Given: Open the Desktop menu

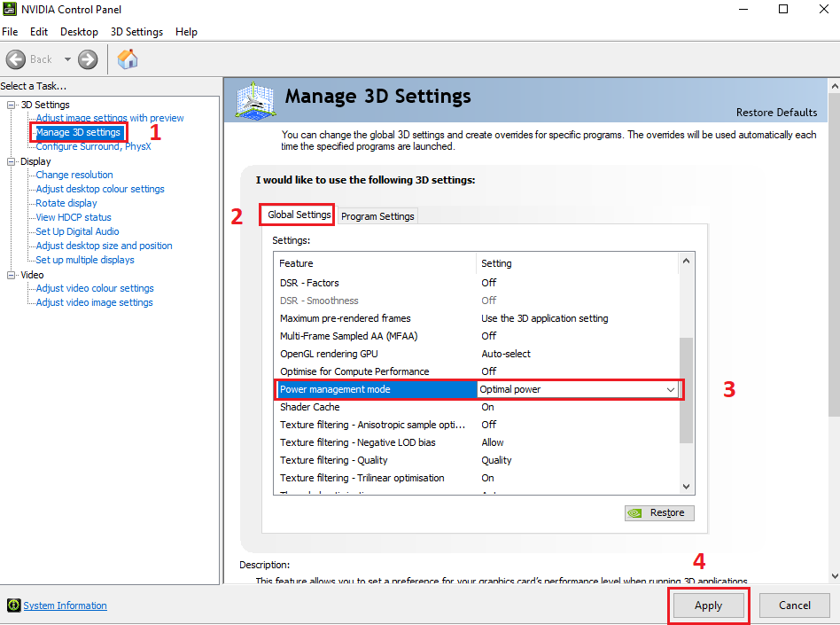Looking at the screenshot, I should click(x=79, y=32).
